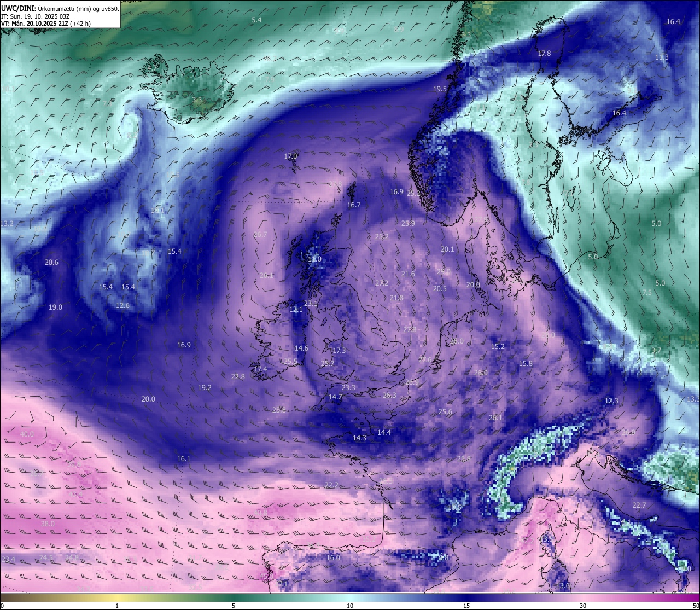This screenshot has width=700, height=610.
Task: Click the map value "17.4" over southern Ireland
Action: [260, 369]
